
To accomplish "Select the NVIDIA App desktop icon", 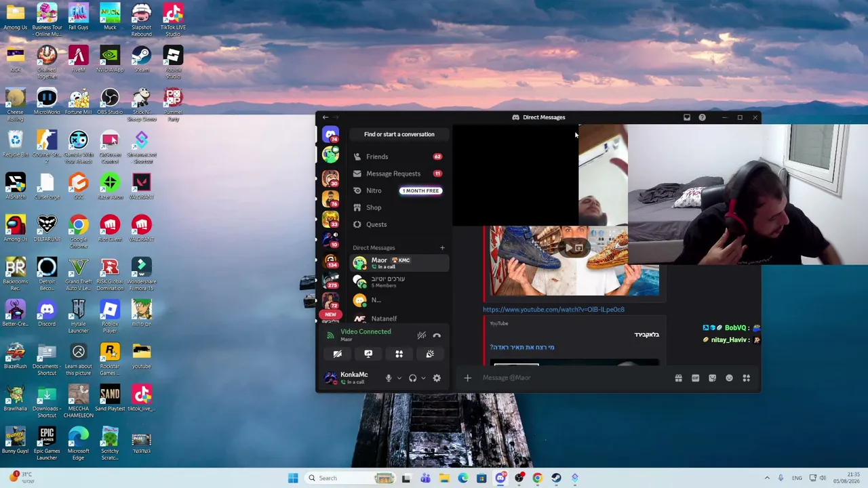I will [x=110, y=60].
